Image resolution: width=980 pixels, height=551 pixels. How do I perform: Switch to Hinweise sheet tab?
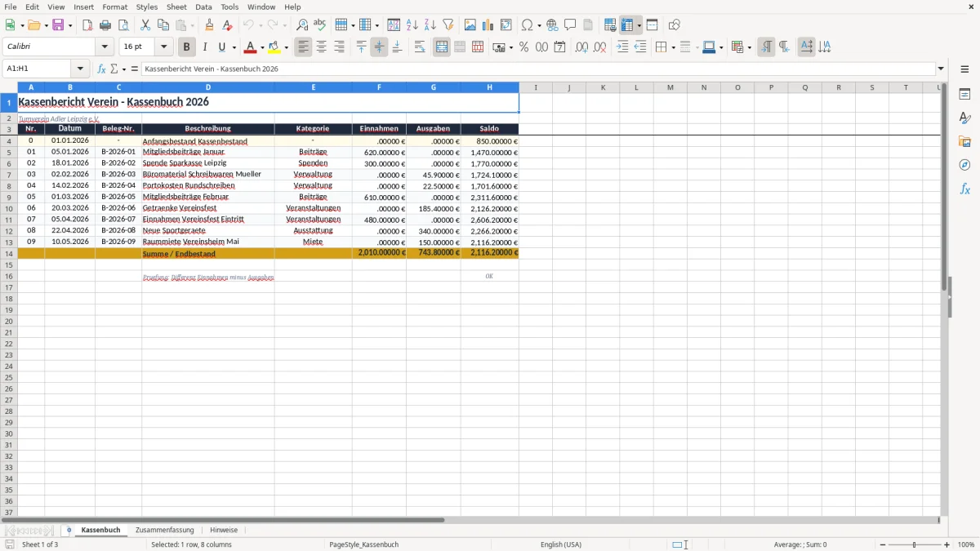224,531
